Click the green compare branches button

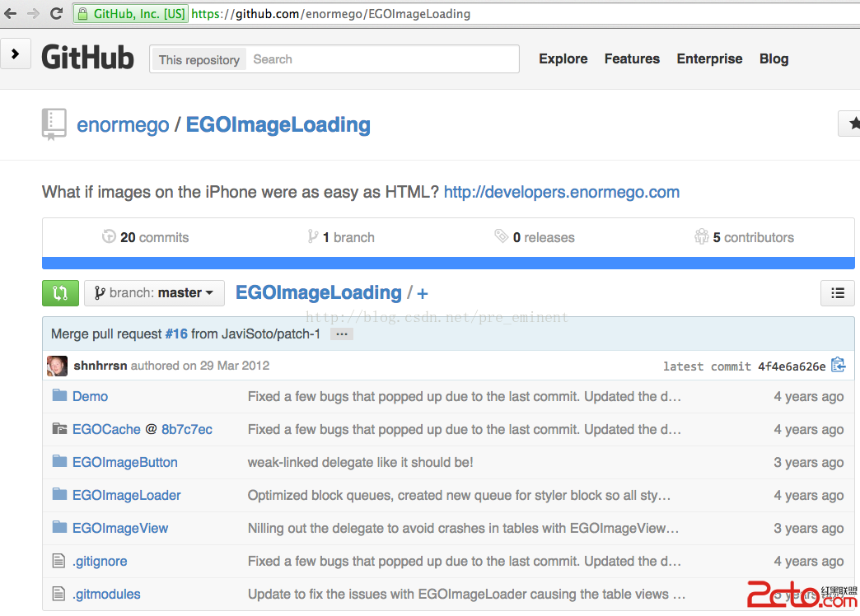click(x=60, y=293)
